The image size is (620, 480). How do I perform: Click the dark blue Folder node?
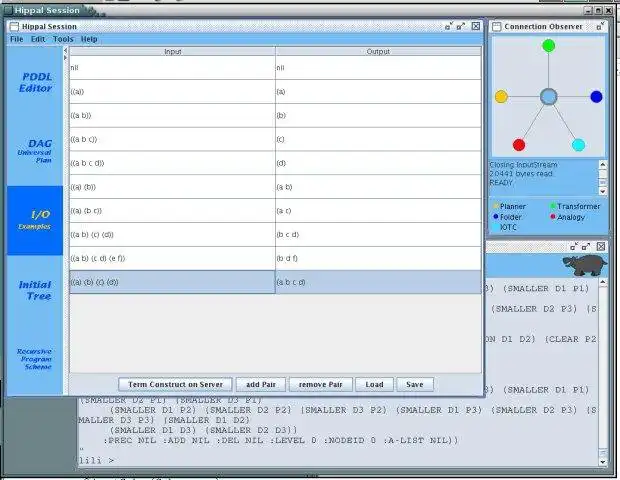(x=596, y=96)
